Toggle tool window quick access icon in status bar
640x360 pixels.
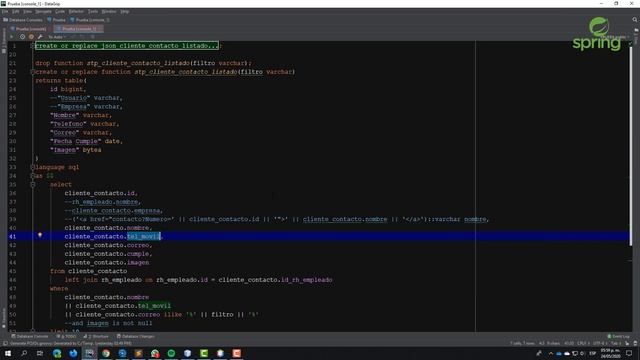pyautogui.click(x=5, y=343)
